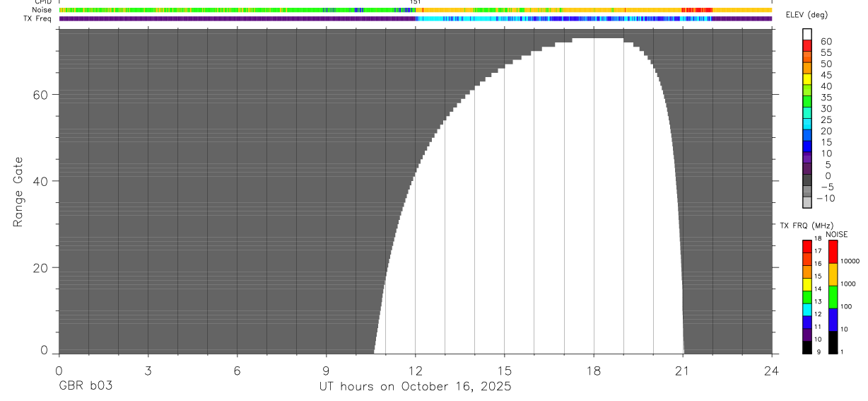Click the "14" value in TX FRQ legend
This screenshot has width=868, height=401.
point(818,289)
